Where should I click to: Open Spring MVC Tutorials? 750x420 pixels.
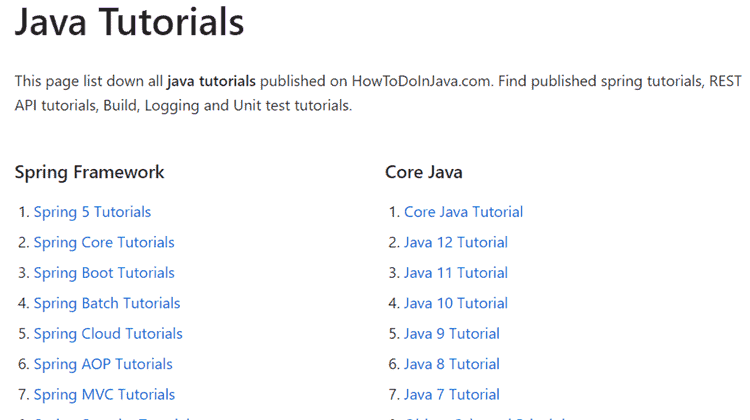click(104, 395)
